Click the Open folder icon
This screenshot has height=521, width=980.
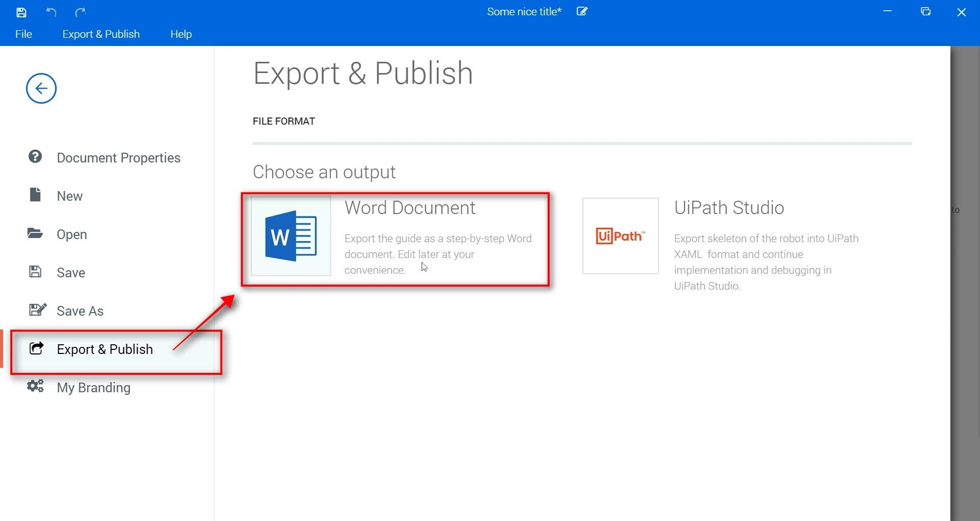(35, 233)
